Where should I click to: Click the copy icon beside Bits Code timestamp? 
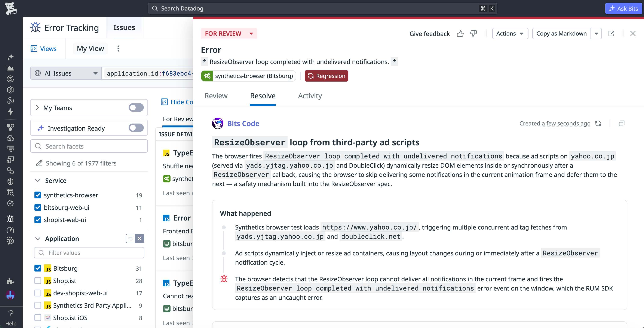click(x=622, y=123)
